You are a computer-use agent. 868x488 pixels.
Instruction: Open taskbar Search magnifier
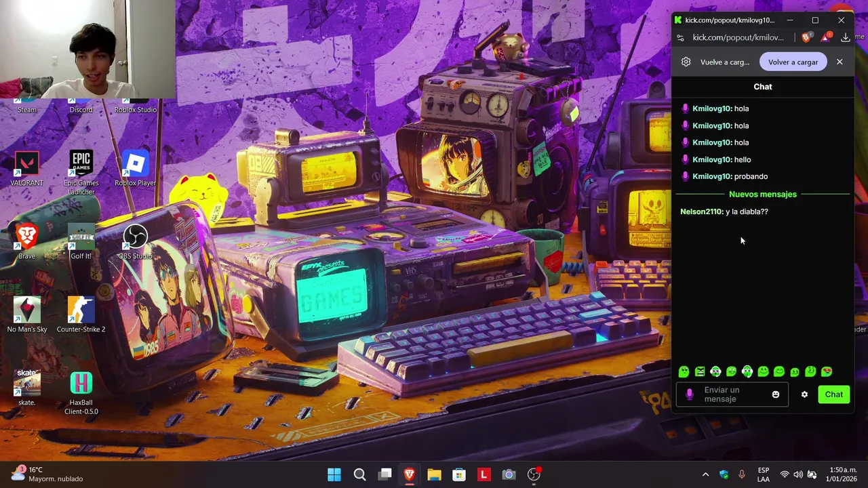coord(359,474)
